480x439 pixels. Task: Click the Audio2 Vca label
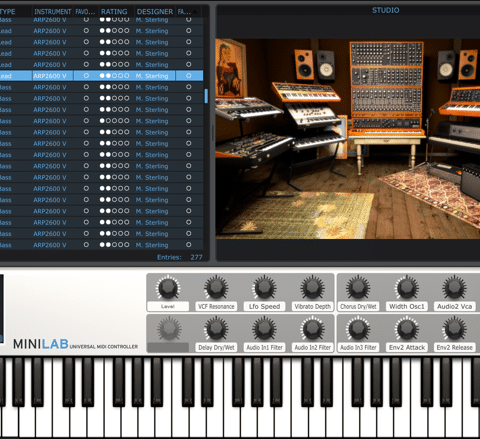pos(454,306)
